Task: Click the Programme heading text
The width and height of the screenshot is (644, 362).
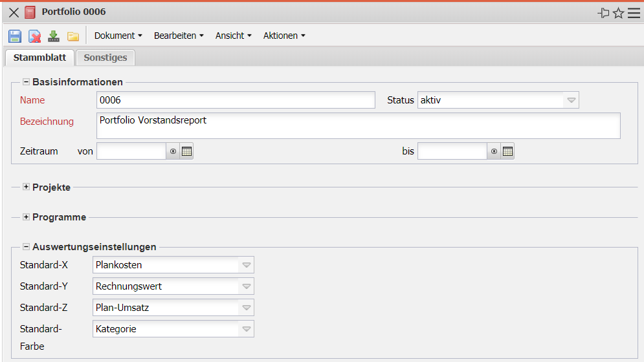Action: (x=59, y=217)
